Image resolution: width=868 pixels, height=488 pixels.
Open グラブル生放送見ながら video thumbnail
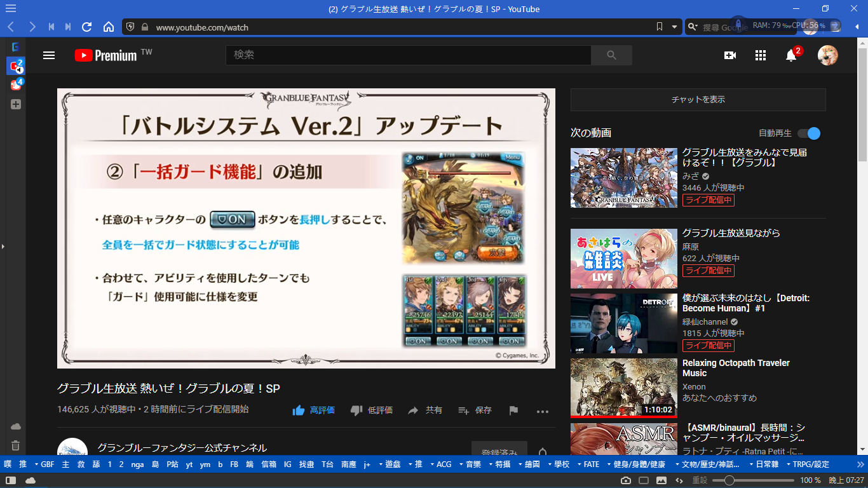pos(624,259)
